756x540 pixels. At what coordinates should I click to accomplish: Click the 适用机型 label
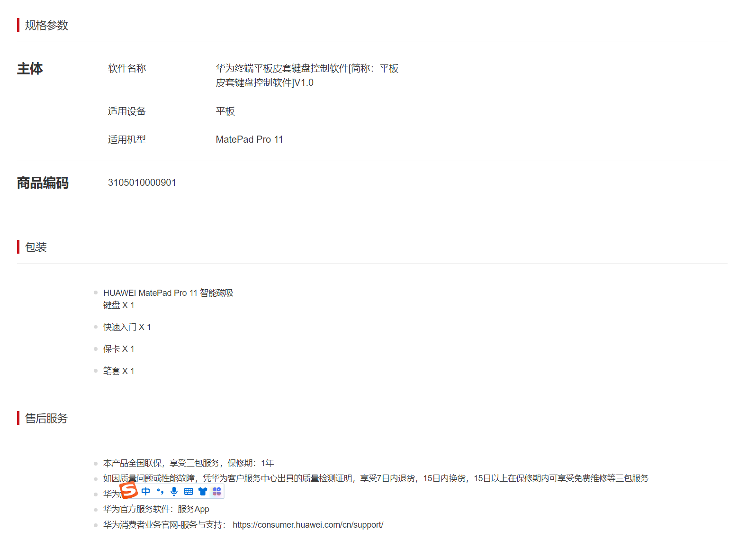tap(127, 139)
